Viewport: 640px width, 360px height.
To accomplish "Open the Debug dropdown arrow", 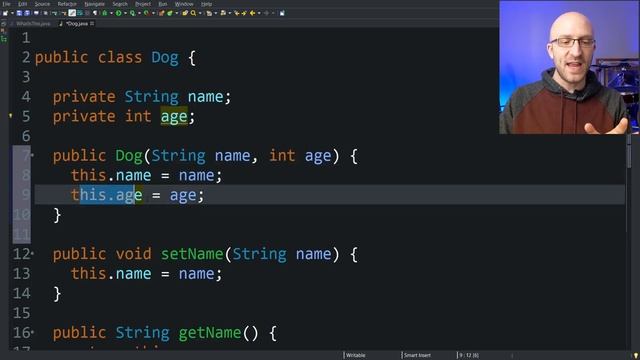I will tap(111, 13).
